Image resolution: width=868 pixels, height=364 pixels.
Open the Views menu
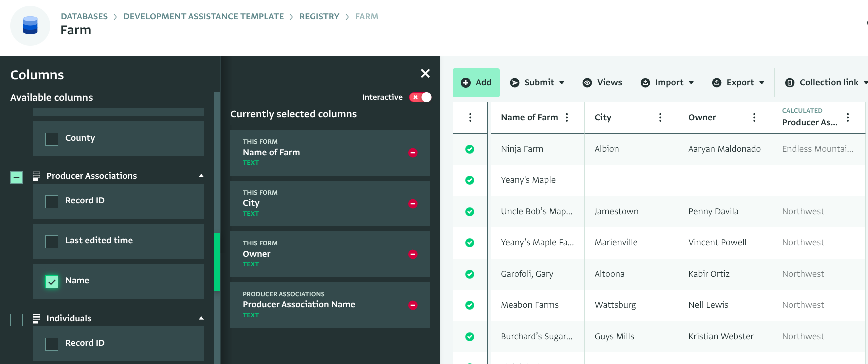[603, 83]
